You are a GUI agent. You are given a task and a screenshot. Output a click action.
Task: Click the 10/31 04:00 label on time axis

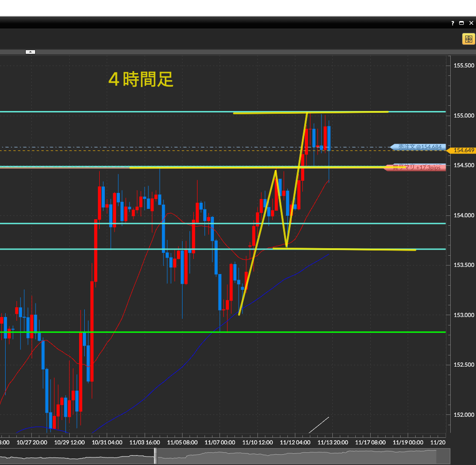tap(107, 442)
